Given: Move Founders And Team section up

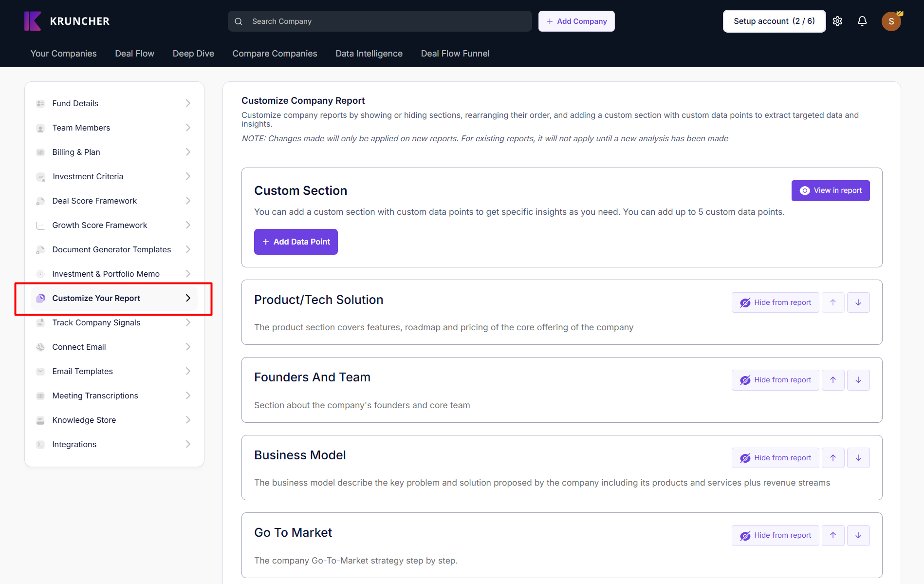Looking at the screenshot, I should (x=833, y=380).
